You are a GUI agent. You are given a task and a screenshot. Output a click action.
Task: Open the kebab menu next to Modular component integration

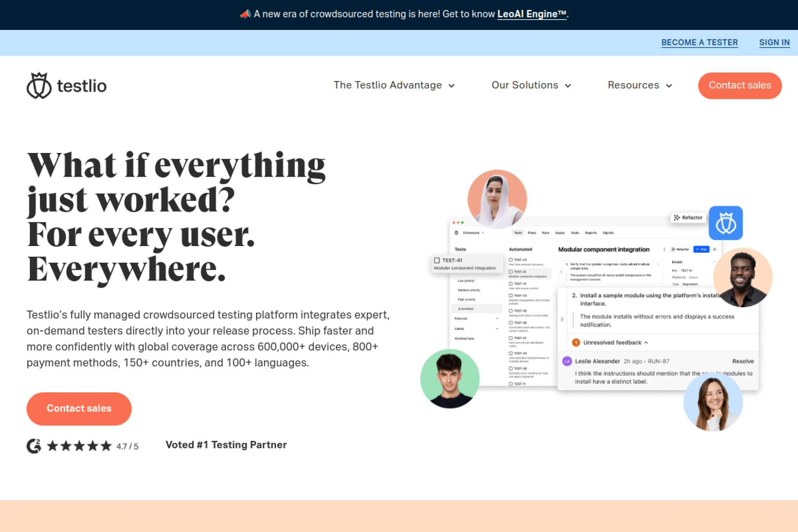tap(664, 249)
